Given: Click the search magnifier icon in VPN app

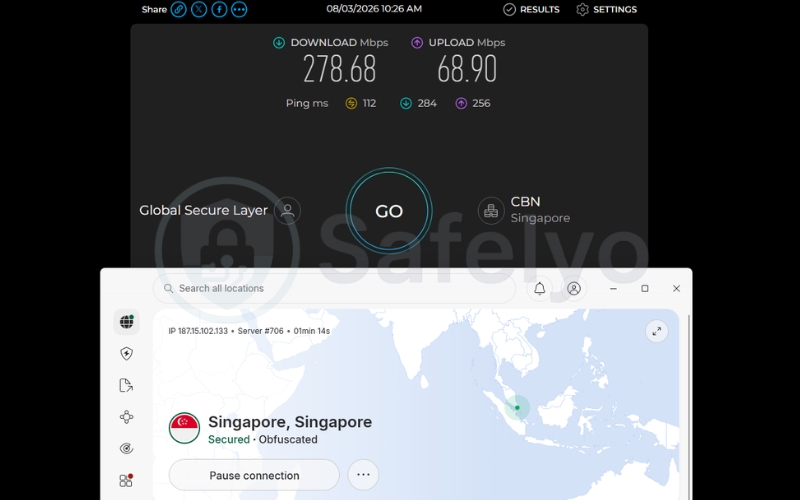Looking at the screenshot, I should click(168, 288).
